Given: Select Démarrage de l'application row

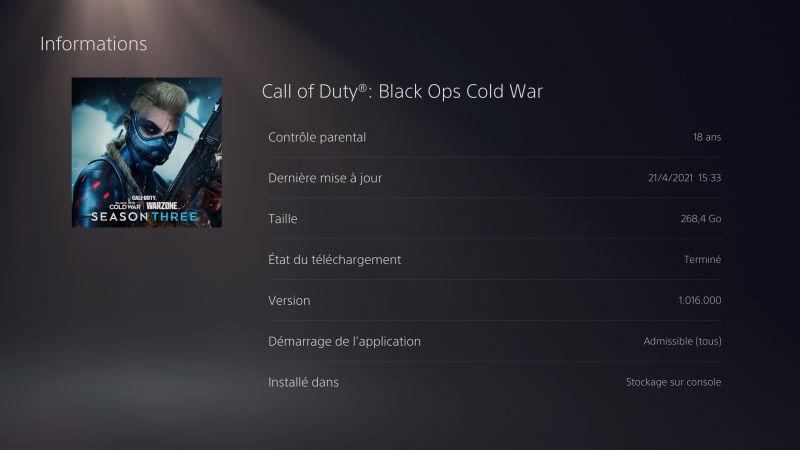Looking at the screenshot, I should coord(494,341).
